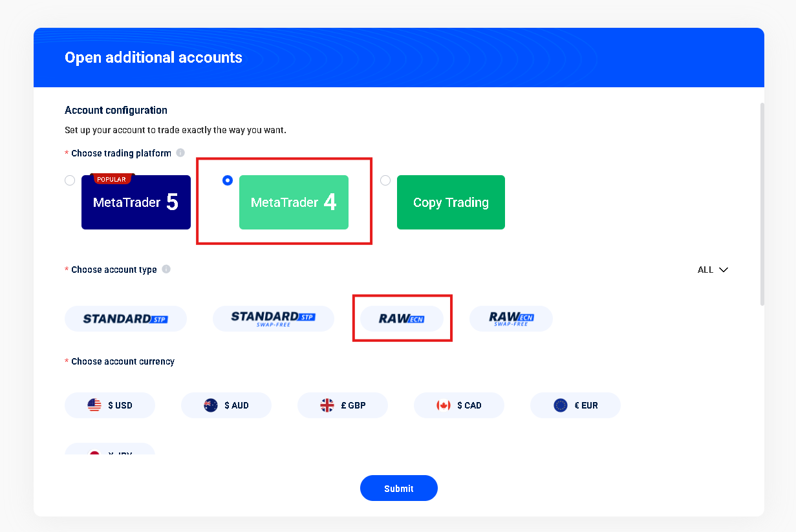Click the red POPULAR badge on MetaTrader 5
This screenshot has height=532, width=796.
pyautogui.click(x=112, y=179)
